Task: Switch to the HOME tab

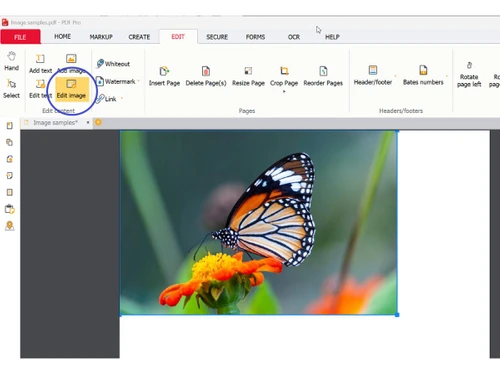Action: click(62, 36)
